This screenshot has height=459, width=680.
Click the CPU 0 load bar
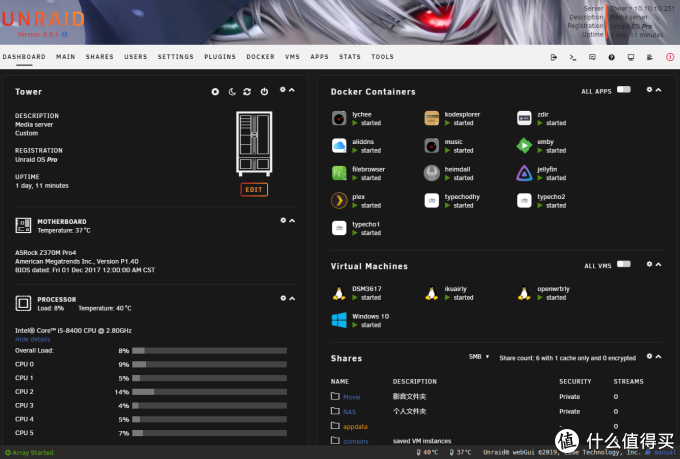[209, 364]
